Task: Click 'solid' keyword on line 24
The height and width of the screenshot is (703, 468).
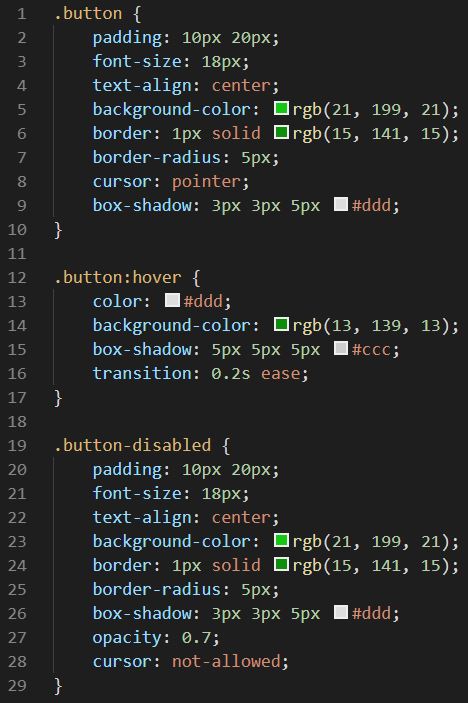Action: coord(236,565)
